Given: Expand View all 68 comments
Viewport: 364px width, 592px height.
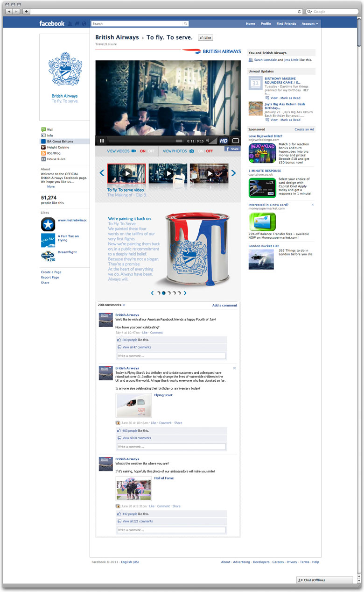Looking at the screenshot, I should tap(137, 438).
